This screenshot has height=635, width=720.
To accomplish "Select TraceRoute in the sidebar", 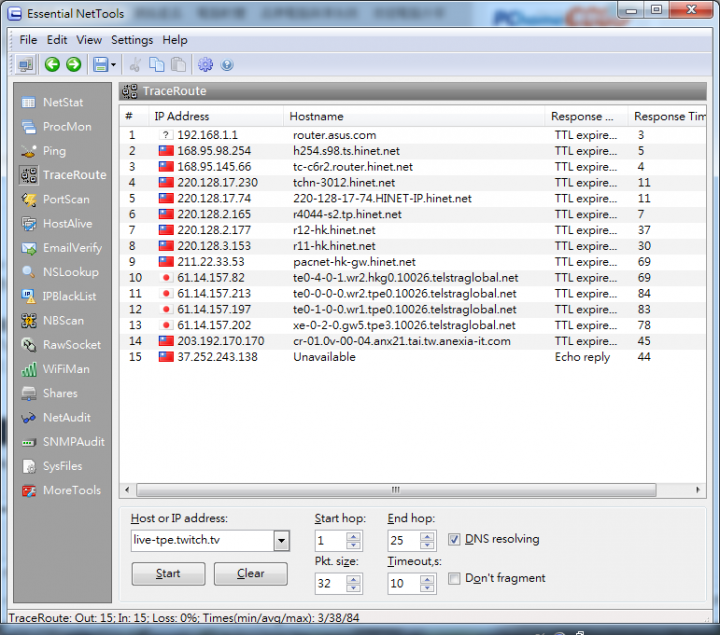I will pos(62,175).
